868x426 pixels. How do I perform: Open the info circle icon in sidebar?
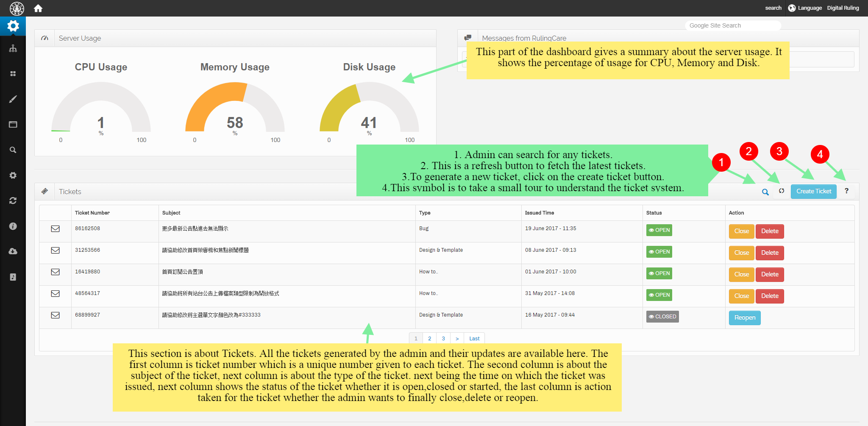pos(13,226)
